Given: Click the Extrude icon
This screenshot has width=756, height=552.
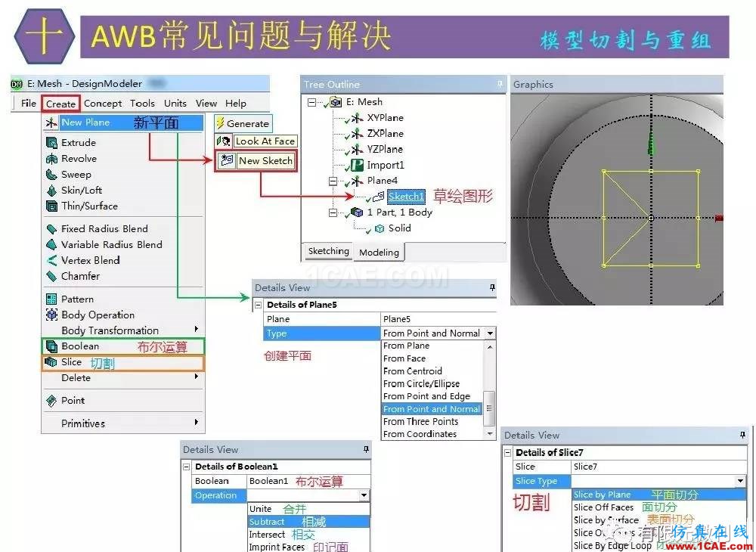Looking at the screenshot, I should point(51,143).
